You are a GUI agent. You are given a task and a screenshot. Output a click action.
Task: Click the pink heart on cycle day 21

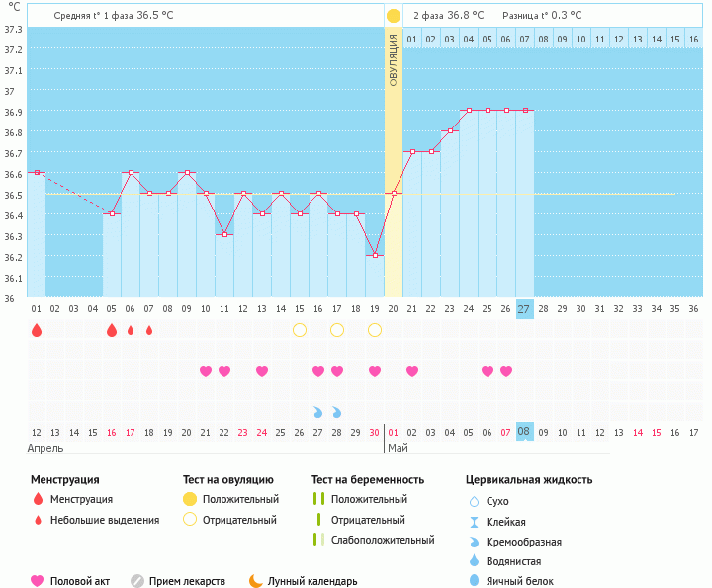click(x=412, y=371)
